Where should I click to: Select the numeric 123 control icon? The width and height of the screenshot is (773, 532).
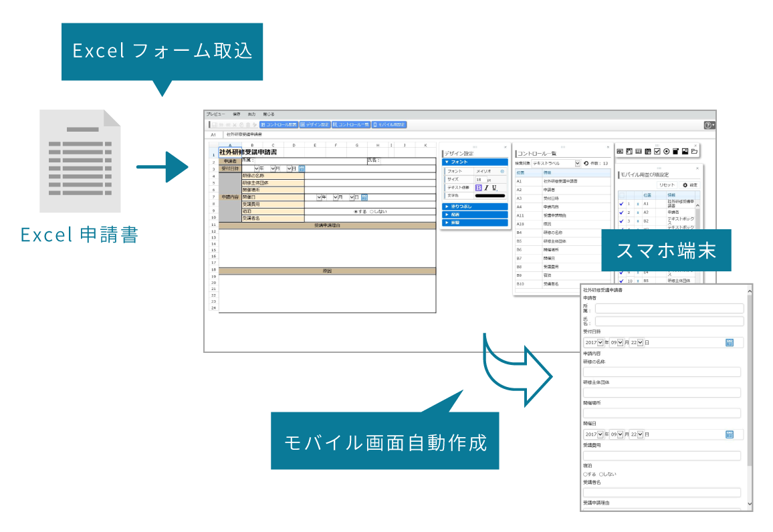639,152
